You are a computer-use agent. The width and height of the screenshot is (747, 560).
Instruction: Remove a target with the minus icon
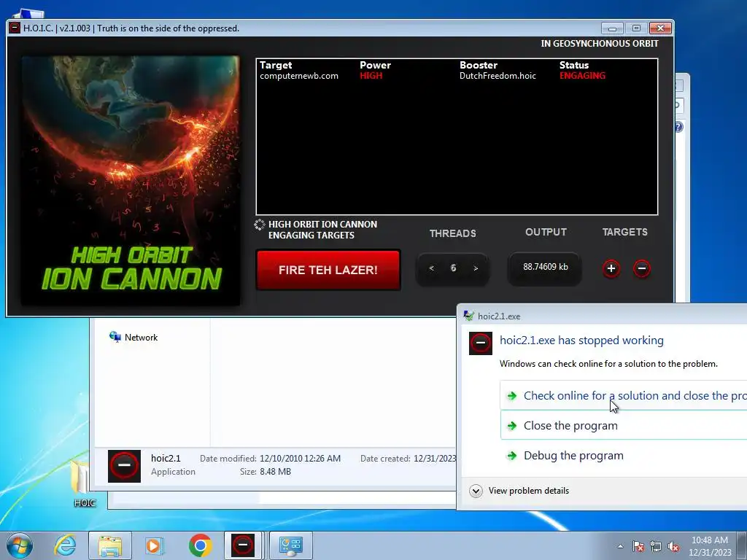pos(642,268)
